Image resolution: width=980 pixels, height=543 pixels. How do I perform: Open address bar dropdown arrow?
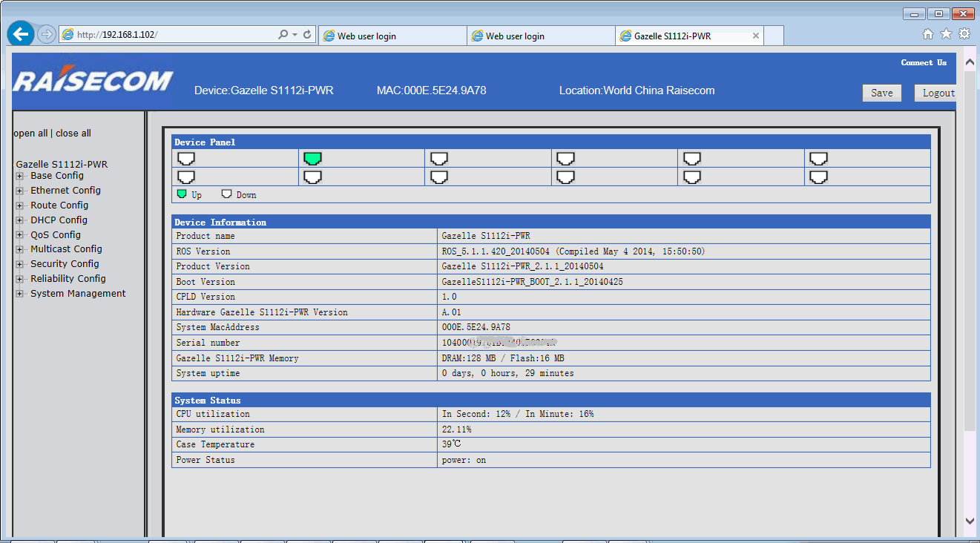pyautogui.click(x=295, y=35)
